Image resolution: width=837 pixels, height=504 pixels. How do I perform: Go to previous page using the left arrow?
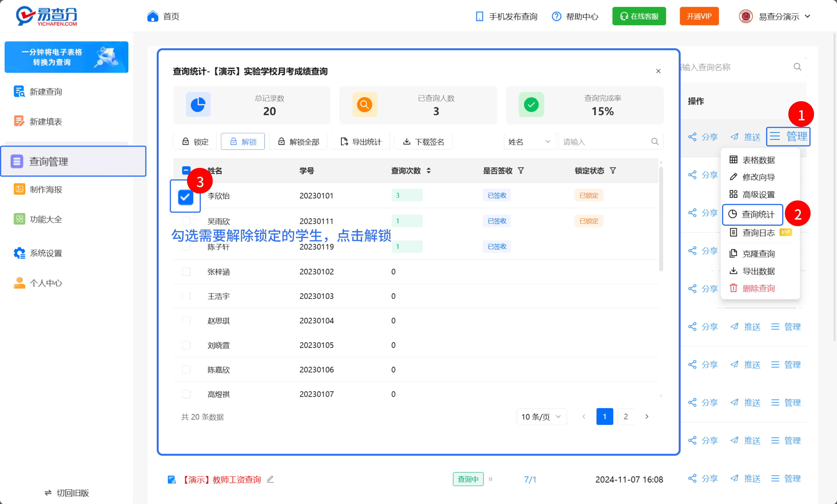584,416
